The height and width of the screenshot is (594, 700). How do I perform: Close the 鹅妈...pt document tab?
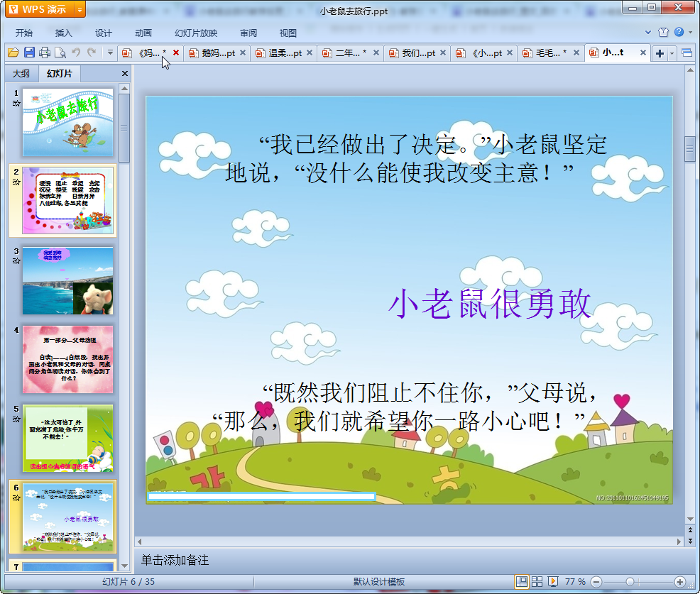pos(242,53)
